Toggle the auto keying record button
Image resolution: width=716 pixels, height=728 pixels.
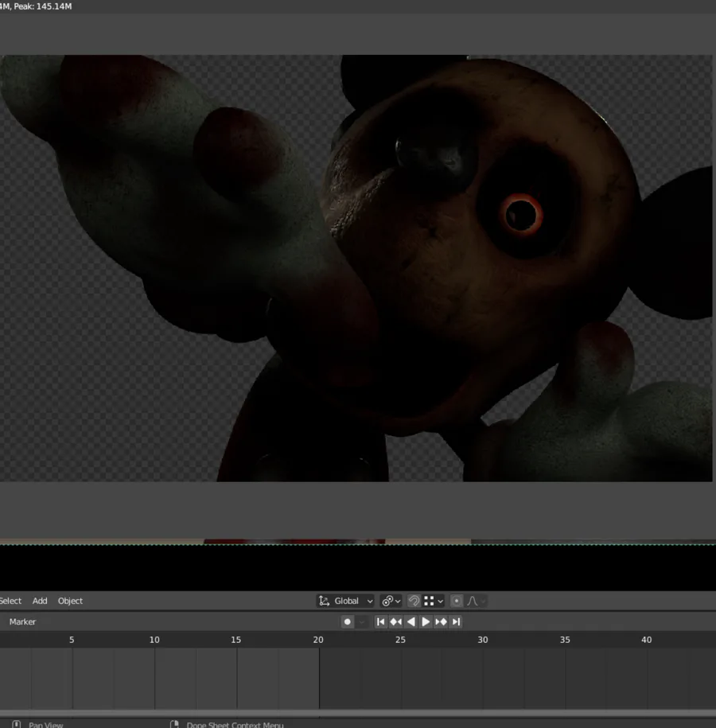pos(348,621)
